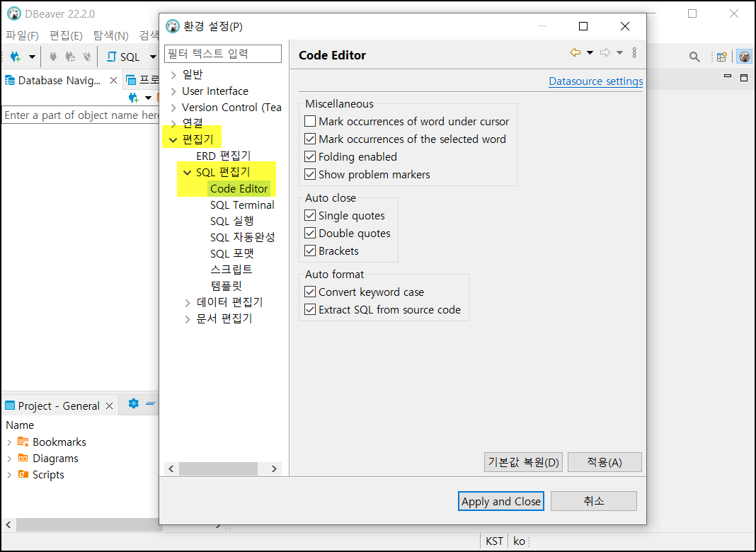Expand the 문서 편집기 node
The image size is (756, 552).
pyautogui.click(x=188, y=319)
